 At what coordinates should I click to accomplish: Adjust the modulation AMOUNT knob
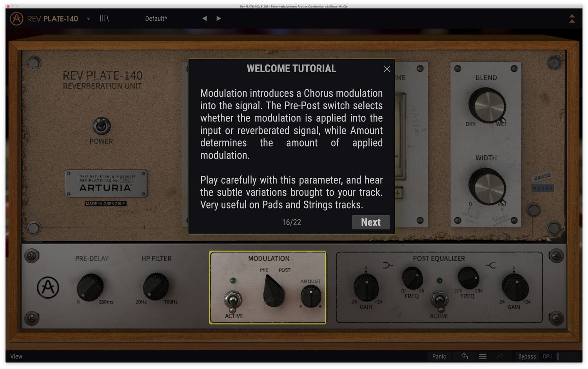pos(310,296)
